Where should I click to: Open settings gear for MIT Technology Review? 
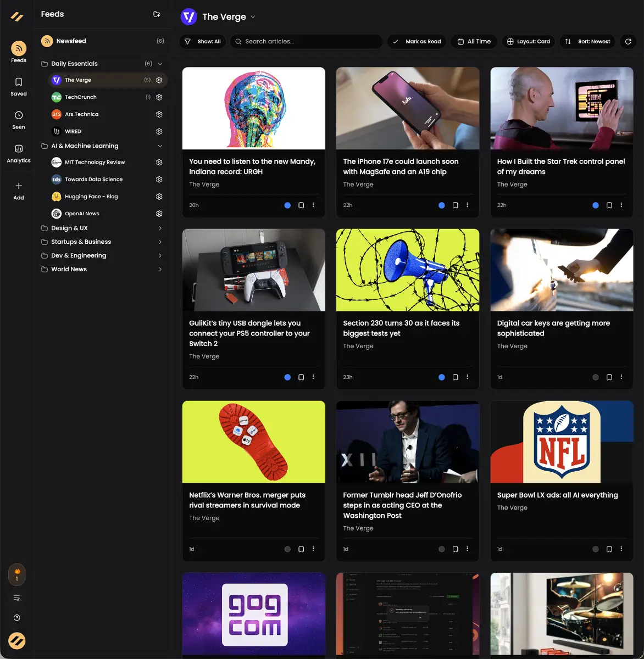click(159, 163)
